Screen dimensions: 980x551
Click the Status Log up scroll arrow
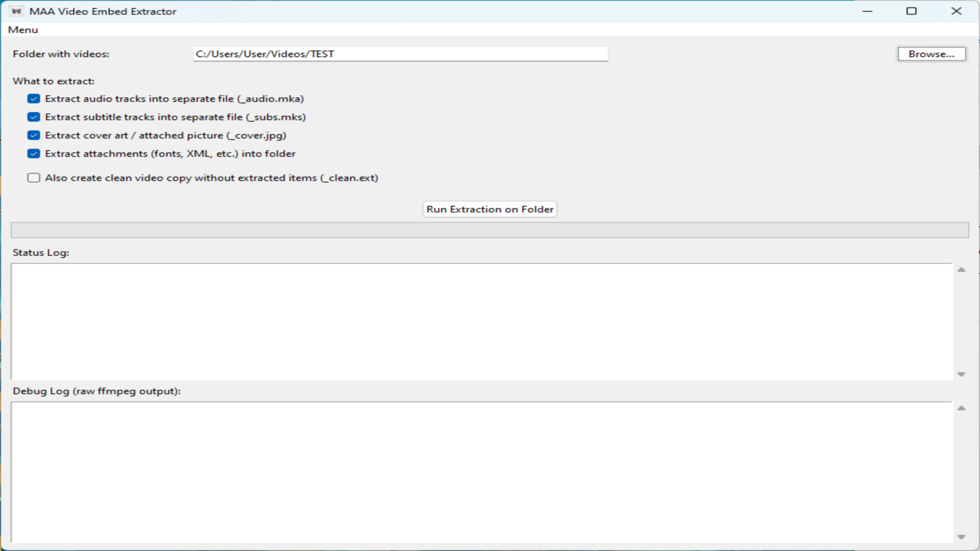pyautogui.click(x=962, y=269)
